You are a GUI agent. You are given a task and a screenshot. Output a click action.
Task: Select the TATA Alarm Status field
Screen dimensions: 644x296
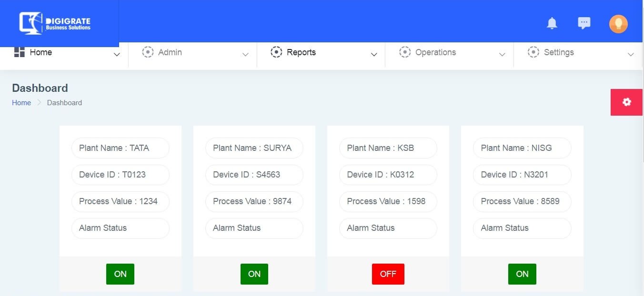121,228
